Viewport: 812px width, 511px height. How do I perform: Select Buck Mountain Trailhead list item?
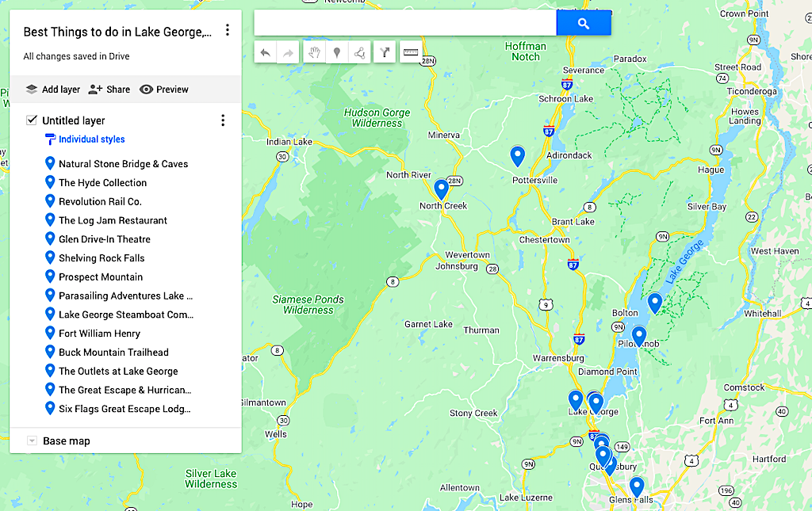pyautogui.click(x=125, y=353)
